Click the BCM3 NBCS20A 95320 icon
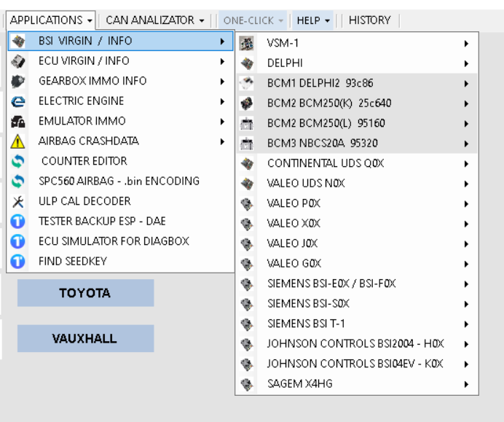This screenshot has width=504, height=422. coord(246,143)
